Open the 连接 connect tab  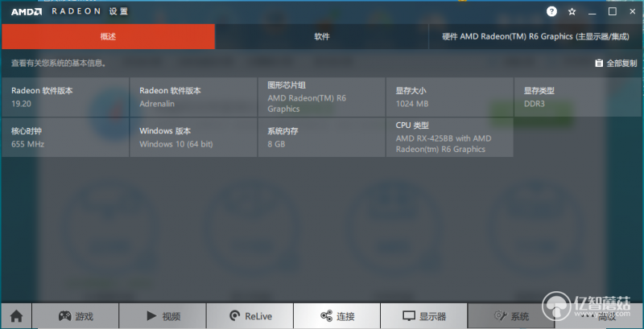point(337,316)
